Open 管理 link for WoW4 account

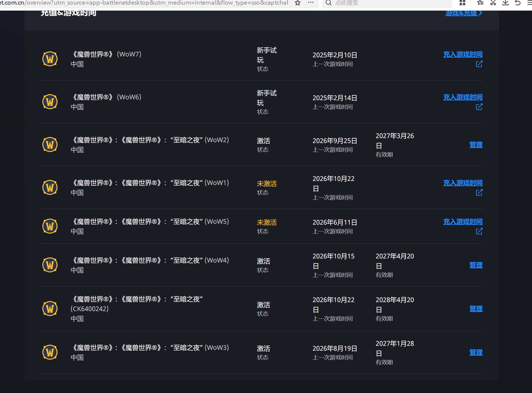pyautogui.click(x=476, y=265)
